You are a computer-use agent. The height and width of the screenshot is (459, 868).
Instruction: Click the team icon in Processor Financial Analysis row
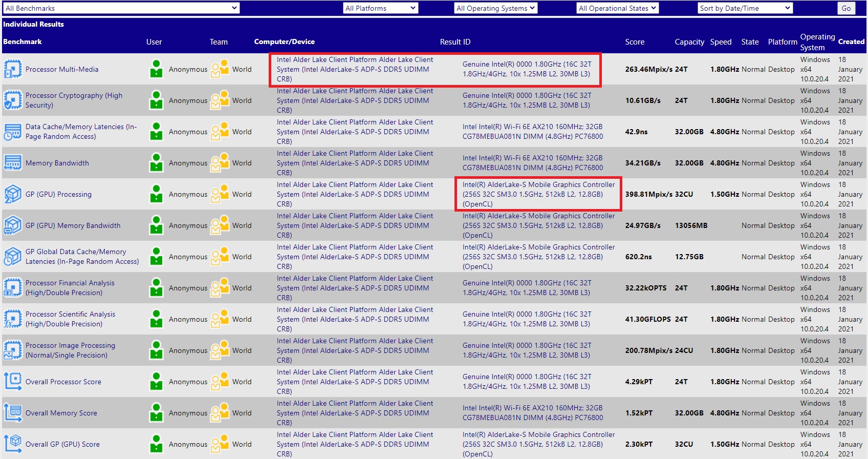tap(220, 288)
